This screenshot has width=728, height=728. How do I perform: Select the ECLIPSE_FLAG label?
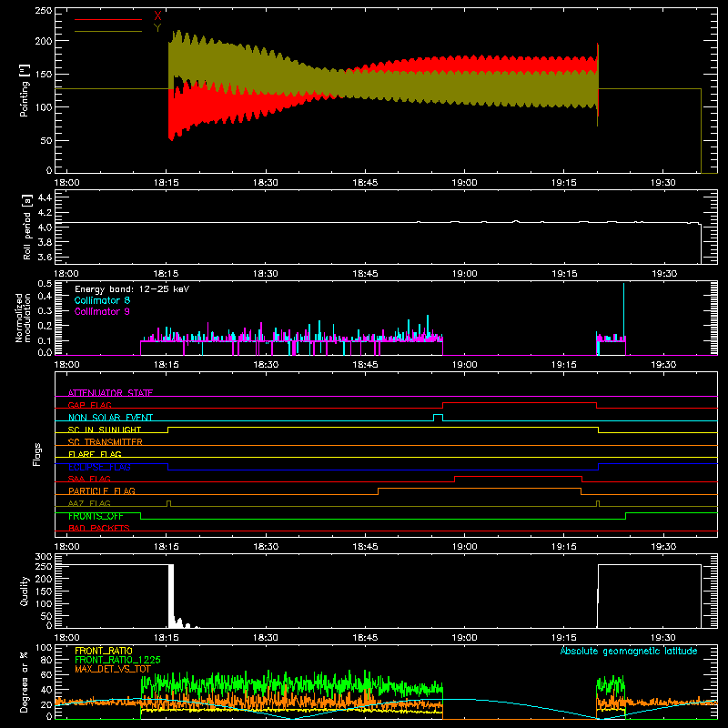[99, 467]
